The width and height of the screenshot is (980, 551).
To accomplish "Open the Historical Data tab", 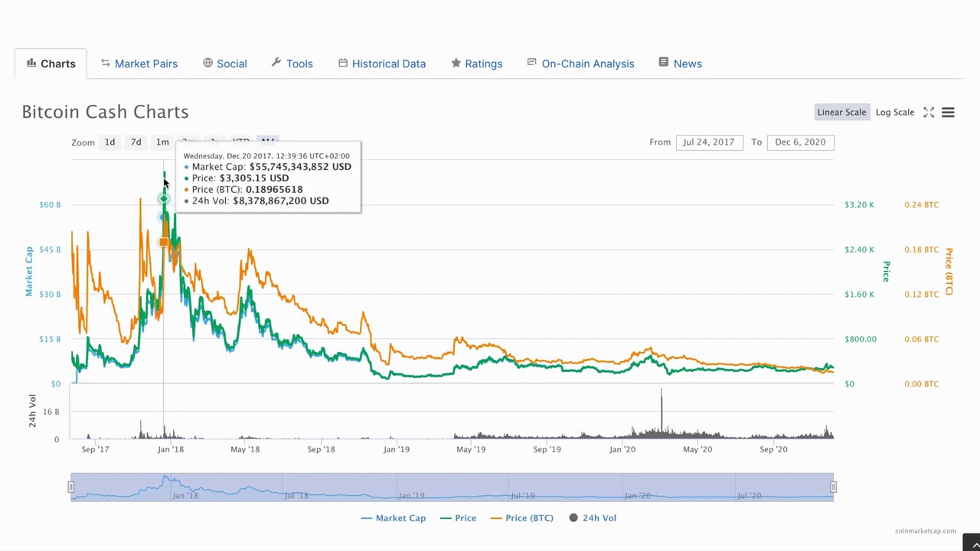I will [x=381, y=64].
